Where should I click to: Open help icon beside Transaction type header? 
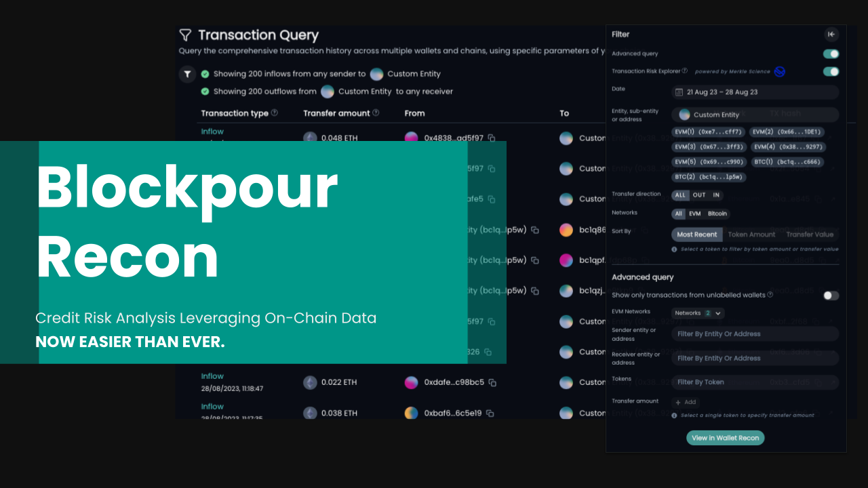pos(275,113)
